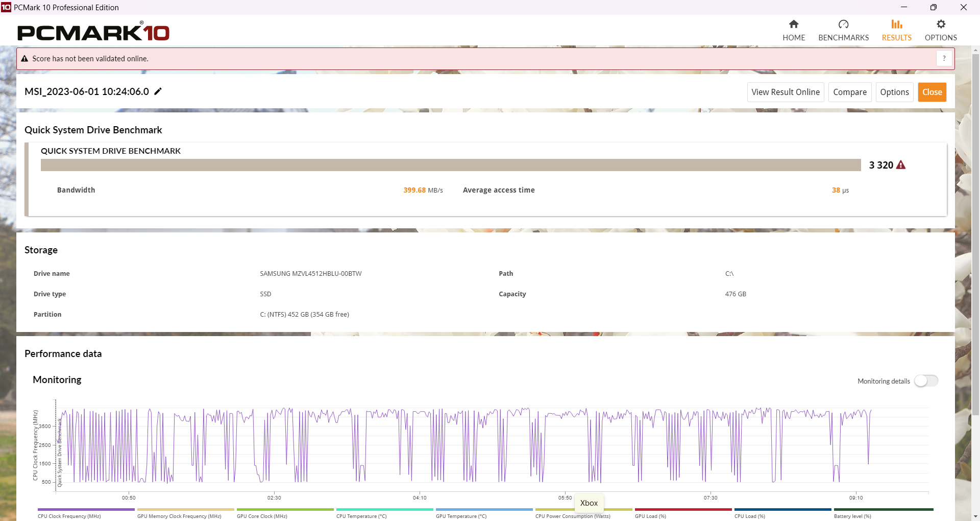Open the Options gear in the navigation
The width and height of the screenshot is (980, 521).
click(941, 31)
